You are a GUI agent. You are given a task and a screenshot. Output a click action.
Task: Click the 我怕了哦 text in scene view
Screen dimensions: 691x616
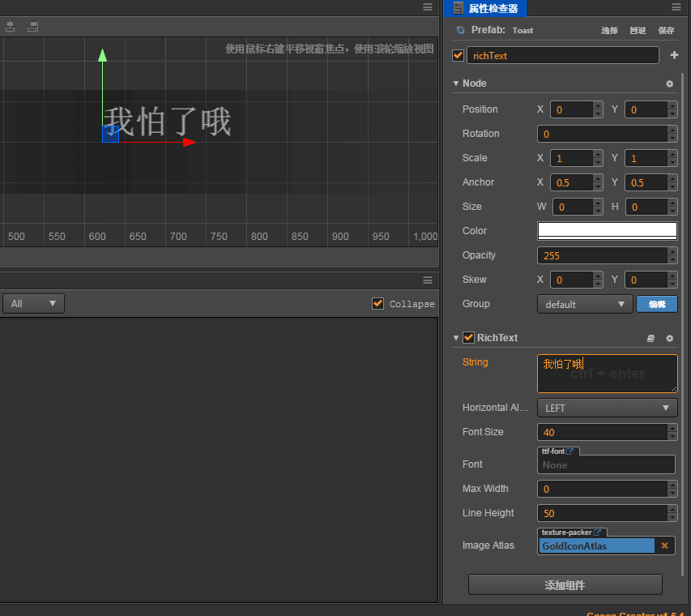168,122
